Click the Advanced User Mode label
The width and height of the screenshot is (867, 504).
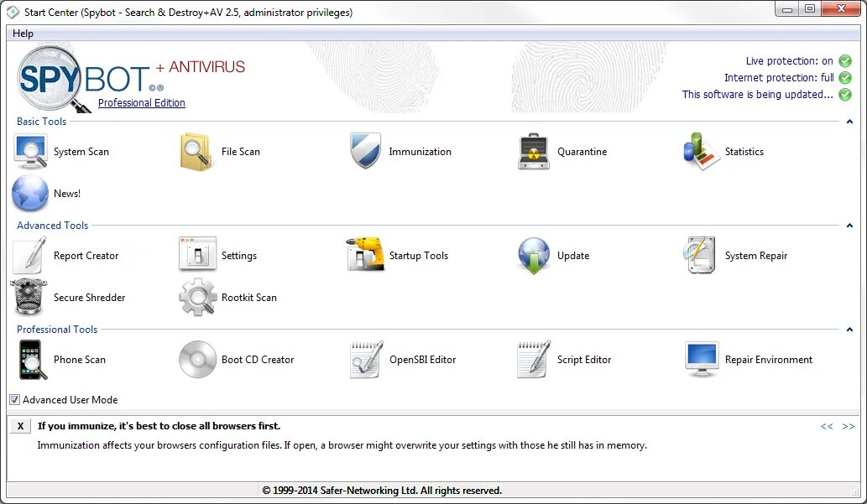point(71,399)
